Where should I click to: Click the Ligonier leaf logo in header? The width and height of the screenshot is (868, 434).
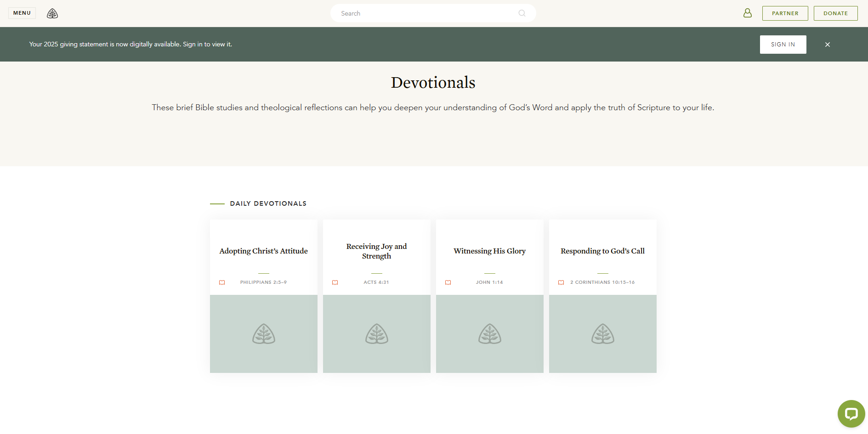click(x=52, y=13)
